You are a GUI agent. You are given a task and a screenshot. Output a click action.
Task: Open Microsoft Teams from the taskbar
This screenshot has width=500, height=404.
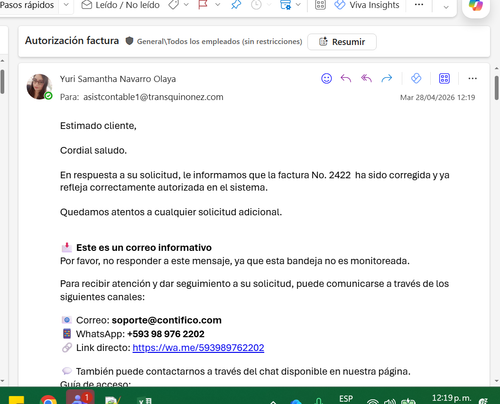(x=80, y=397)
